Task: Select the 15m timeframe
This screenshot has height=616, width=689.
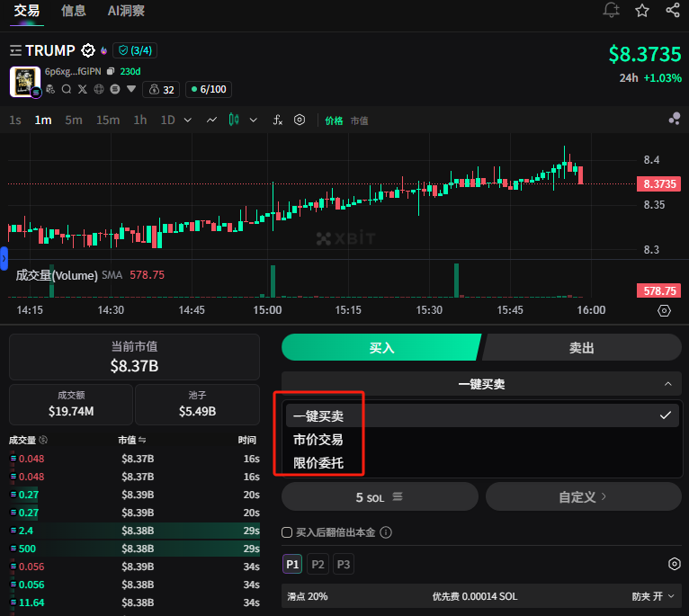Action: [108, 120]
